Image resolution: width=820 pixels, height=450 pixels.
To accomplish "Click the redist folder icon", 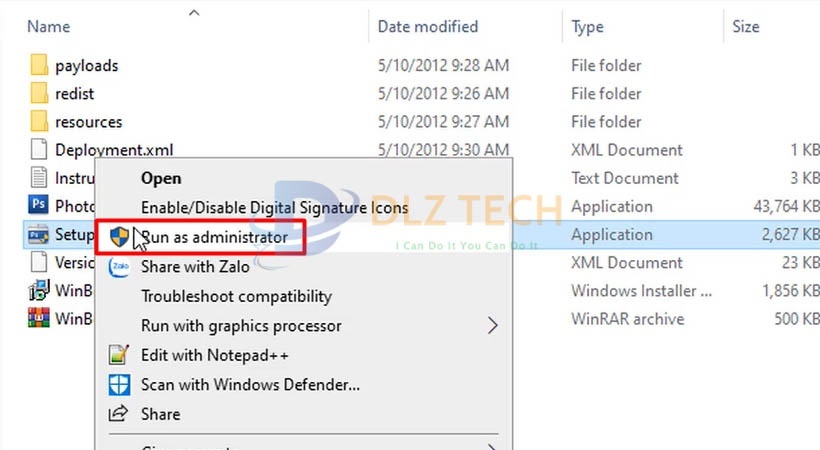I will 39,94.
